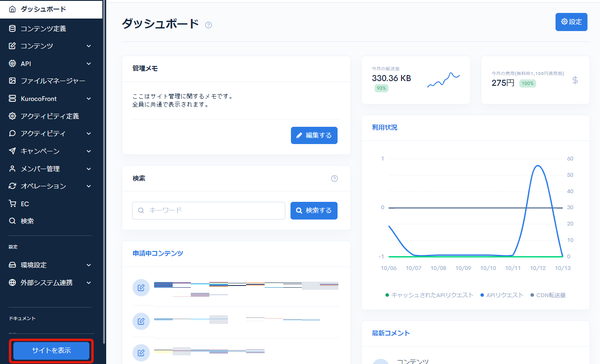The image size is (600, 364).
Task: Click the home icon beside ダッシュボード
Action: pyautogui.click(x=12, y=9)
